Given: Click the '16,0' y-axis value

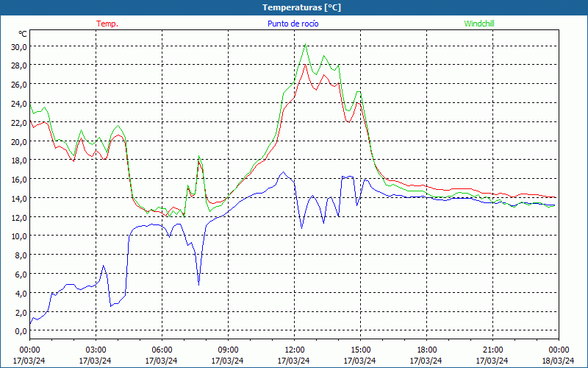Looking at the screenshot, I should pyautogui.click(x=18, y=180).
